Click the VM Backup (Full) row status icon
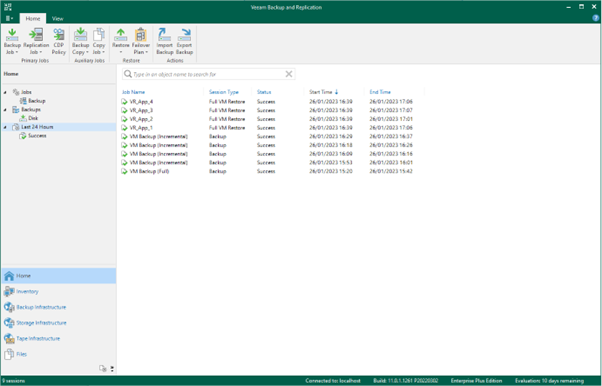Screen dimensions: 602x386 tap(124, 171)
